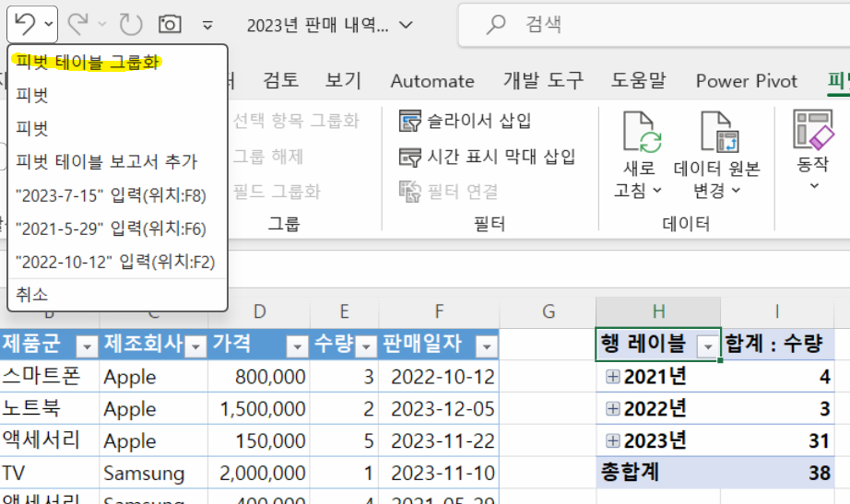Open the 새로 고침 dropdown arrow

point(657,190)
